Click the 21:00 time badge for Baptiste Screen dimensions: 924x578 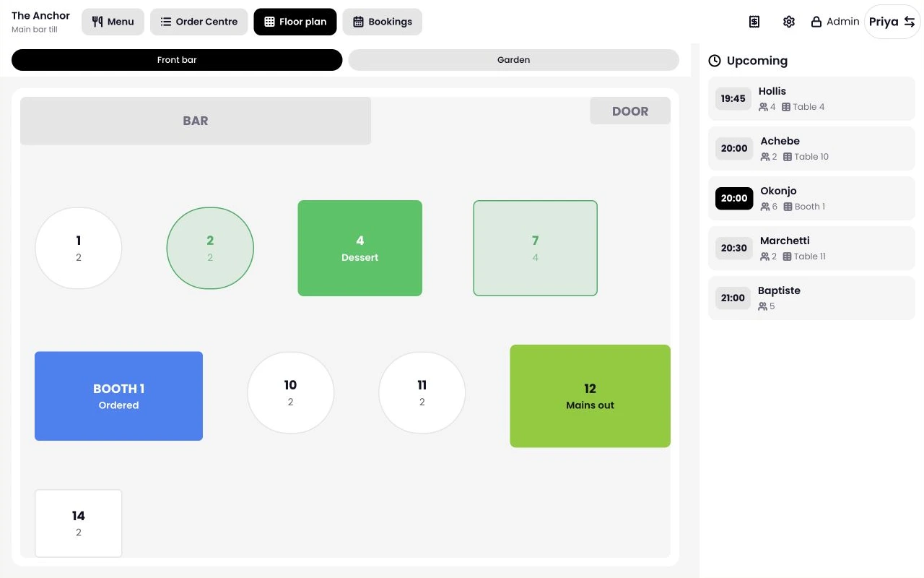pos(733,298)
